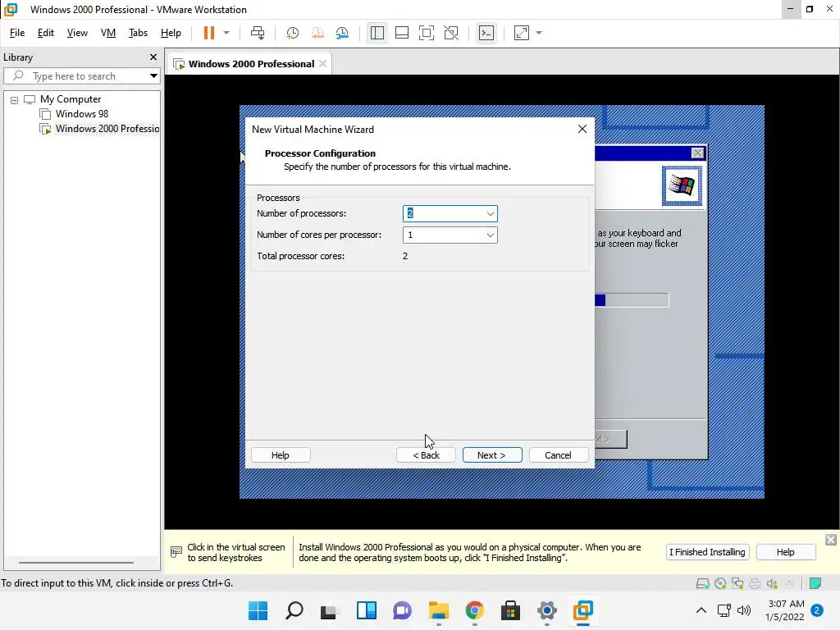Click the Revert to snapshot toolbar icon
840x630 pixels.
[317, 33]
